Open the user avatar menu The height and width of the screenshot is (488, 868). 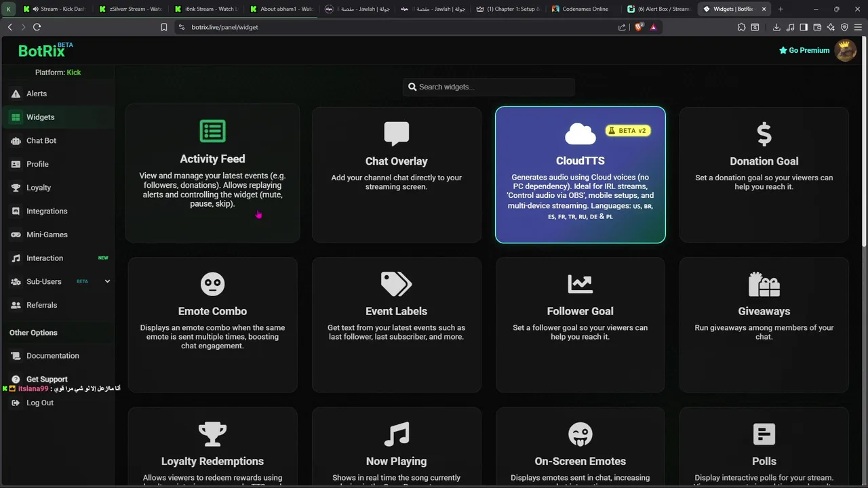(845, 50)
